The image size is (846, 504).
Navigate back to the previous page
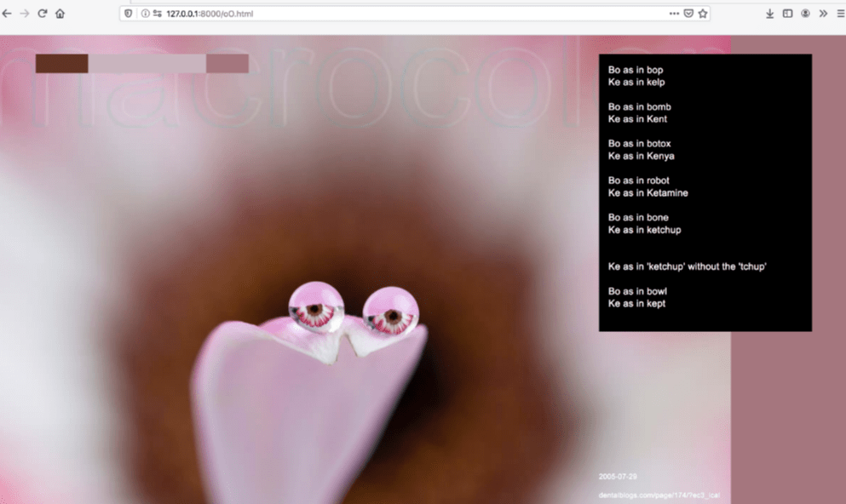[x=9, y=13]
